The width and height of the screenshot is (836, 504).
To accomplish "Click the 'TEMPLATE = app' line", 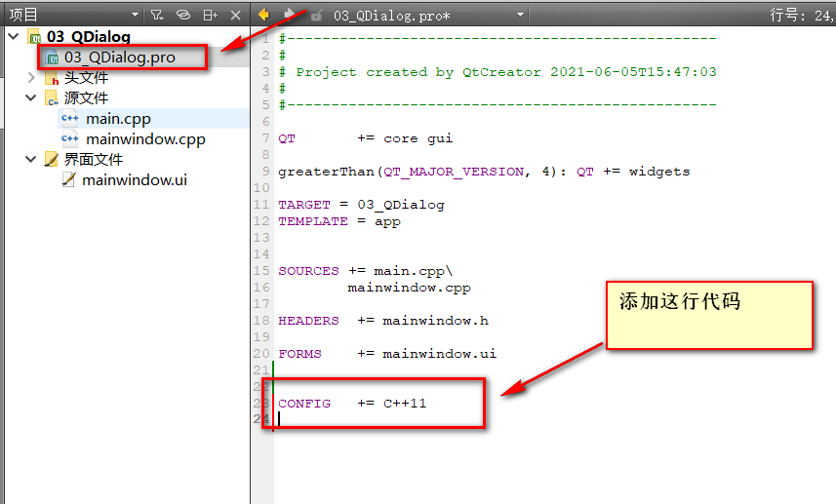I will tap(339, 221).
